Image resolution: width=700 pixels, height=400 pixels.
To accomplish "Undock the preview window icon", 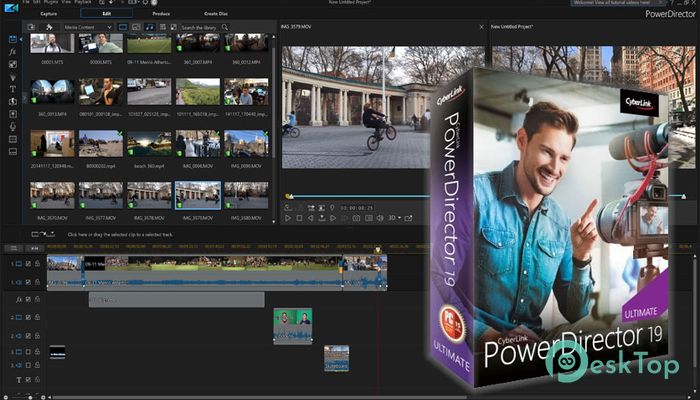I will [x=408, y=218].
